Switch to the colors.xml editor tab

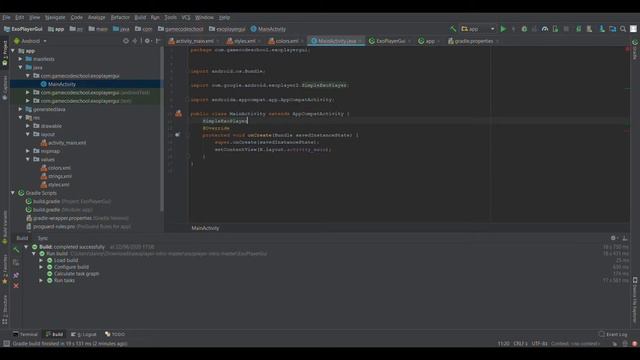[286, 41]
